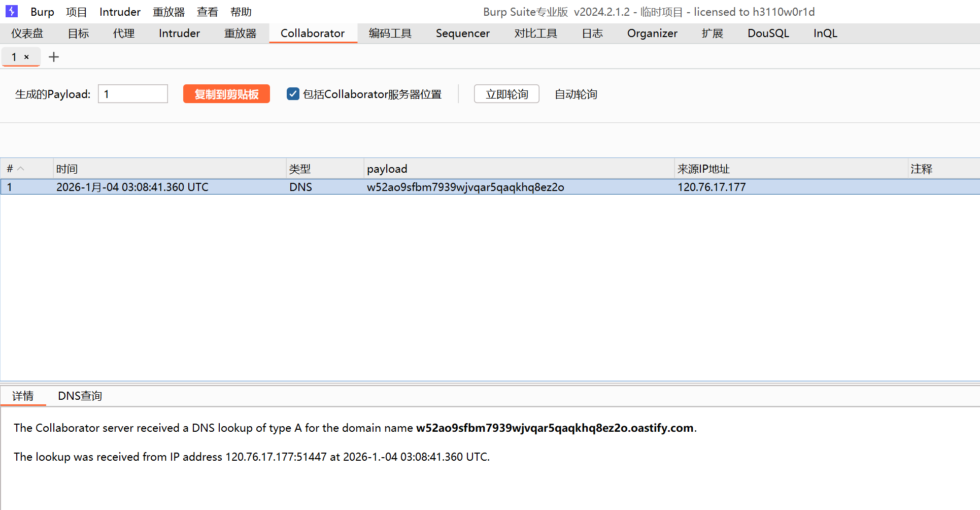This screenshot has height=510, width=980.
Task: Copy payloads to clipboard
Action: click(226, 94)
